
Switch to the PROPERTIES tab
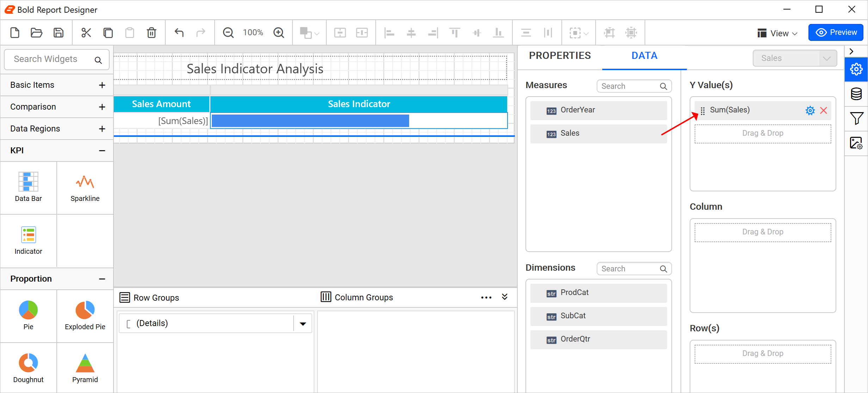coord(560,56)
